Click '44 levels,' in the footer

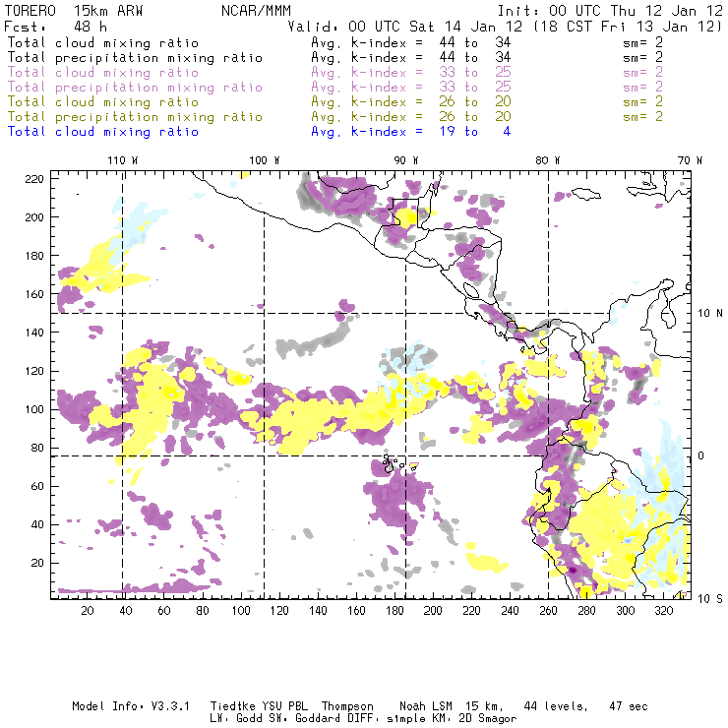coord(556,706)
